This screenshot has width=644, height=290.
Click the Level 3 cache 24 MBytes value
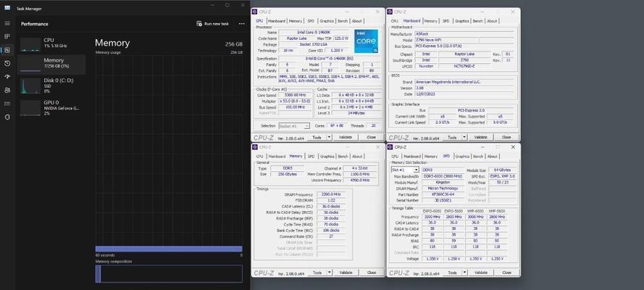(356, 113)
